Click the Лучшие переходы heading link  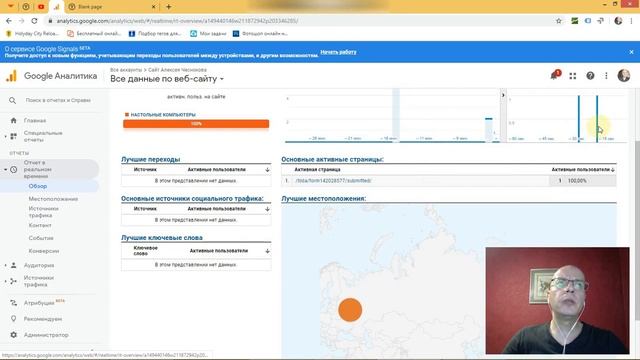pyautogui.click(x=151, y=159)
